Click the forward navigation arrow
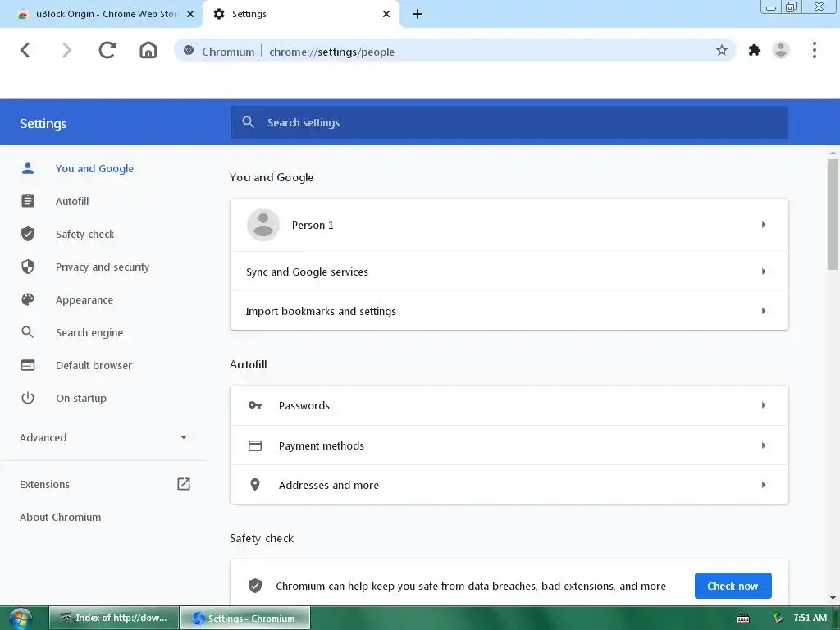Screen dimensions: 840x630 (x=66, y=50)
